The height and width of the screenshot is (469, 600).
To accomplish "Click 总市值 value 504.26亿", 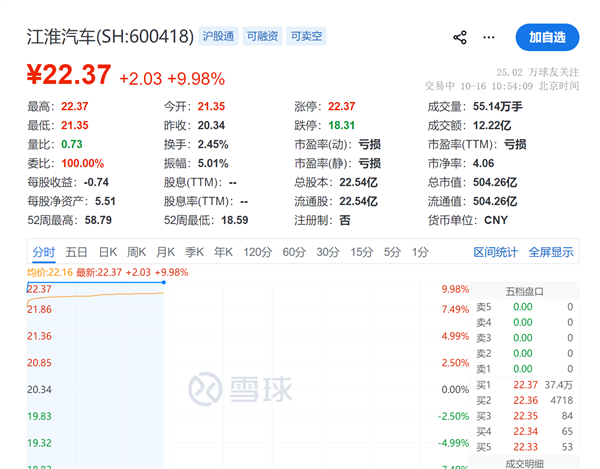I will (x=495, y=182).
